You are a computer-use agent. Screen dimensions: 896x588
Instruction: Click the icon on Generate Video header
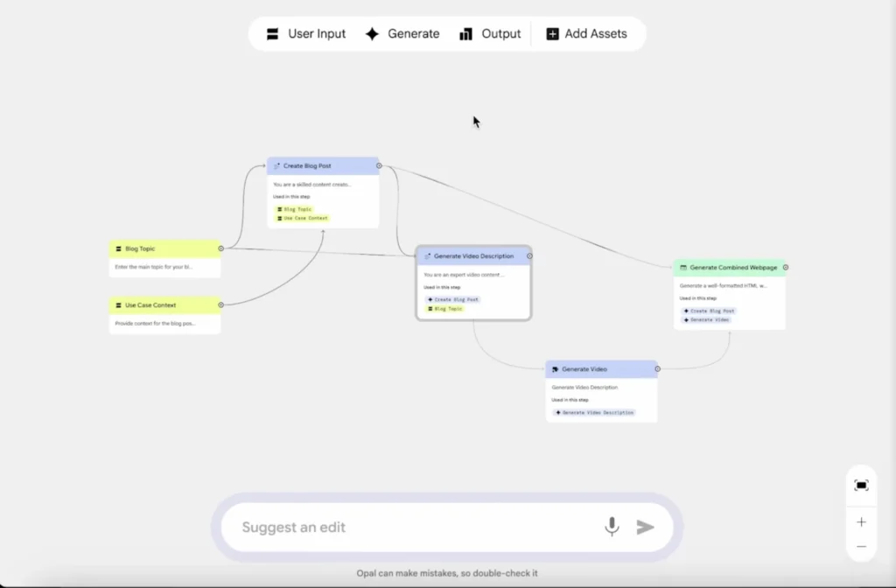(x=555, y=369)
